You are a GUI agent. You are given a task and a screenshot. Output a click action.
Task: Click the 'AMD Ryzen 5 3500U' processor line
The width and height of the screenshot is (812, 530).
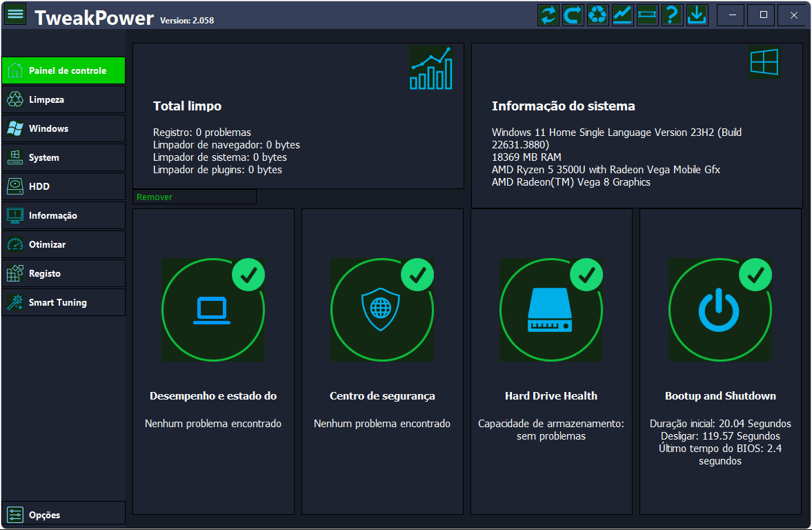click(x=606, y=170)
